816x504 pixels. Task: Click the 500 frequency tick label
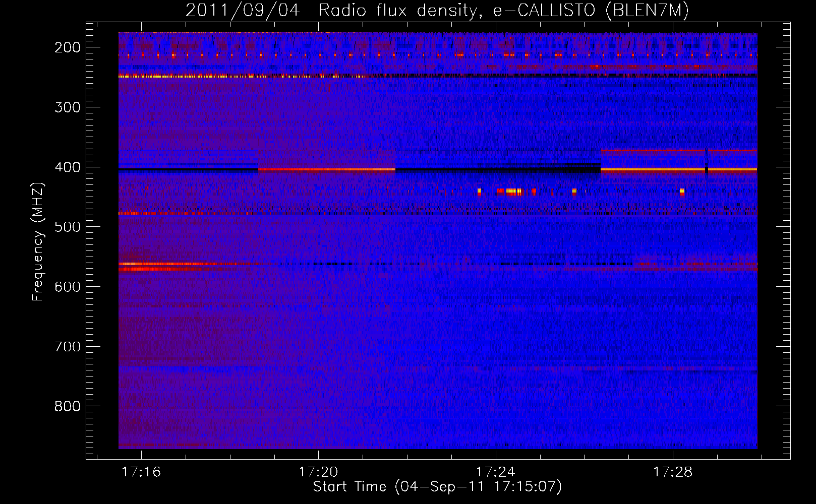point(68,227)
